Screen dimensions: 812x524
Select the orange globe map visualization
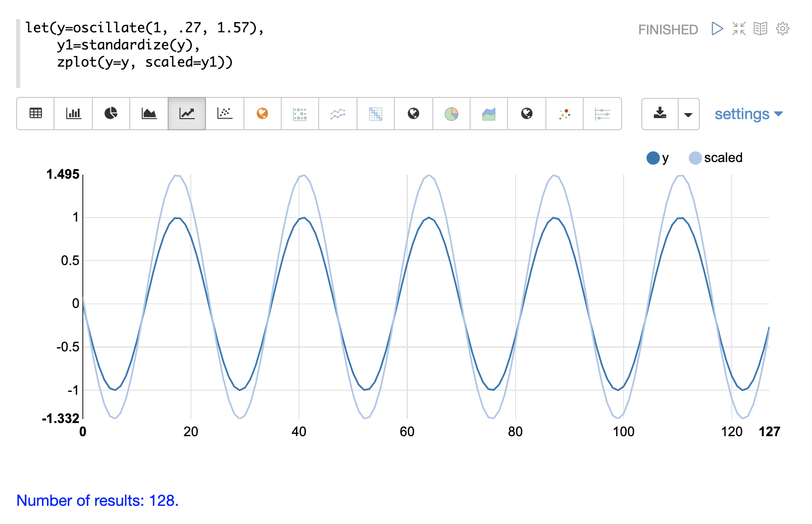(x=262, y=114)
